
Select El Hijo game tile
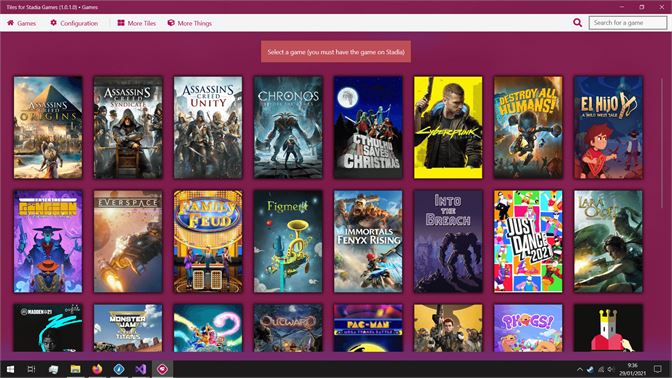tap(608, 127)
